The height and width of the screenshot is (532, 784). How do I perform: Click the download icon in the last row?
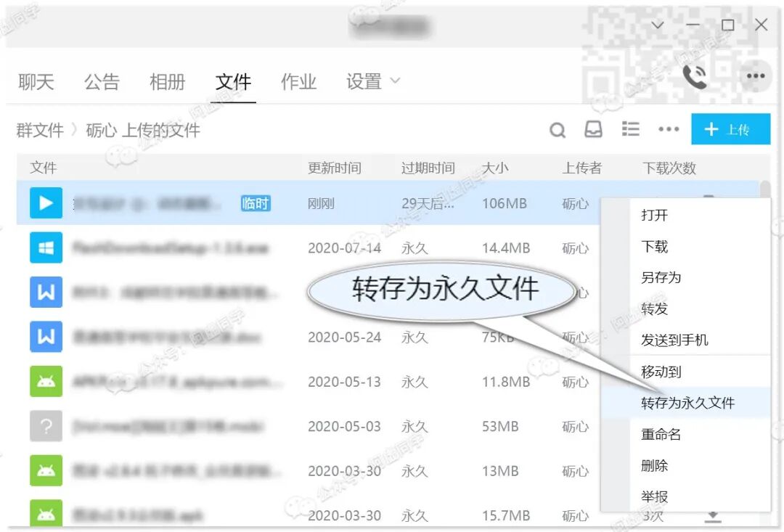click(x=713, y=517)
